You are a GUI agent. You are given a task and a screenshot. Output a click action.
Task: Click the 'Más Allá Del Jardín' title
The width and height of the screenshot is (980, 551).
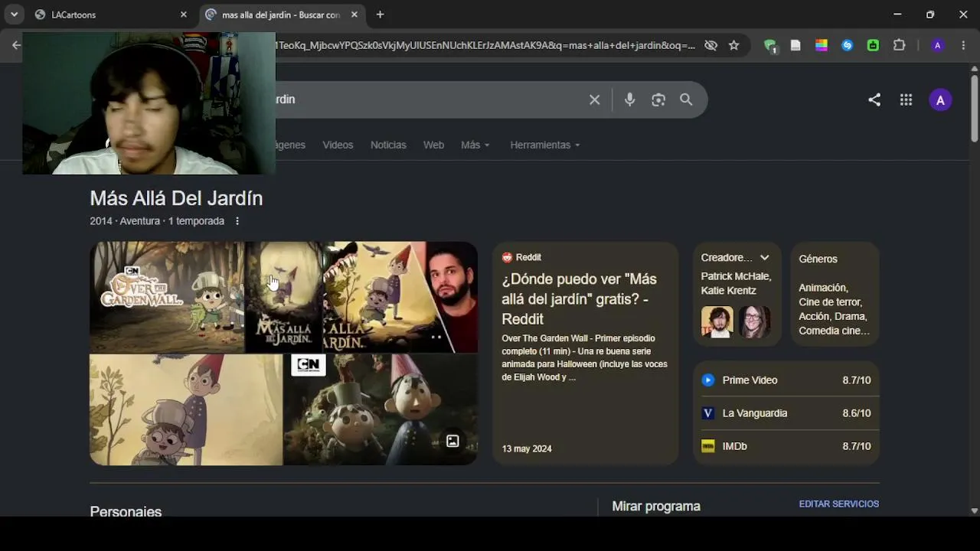[x=176, y=198]
